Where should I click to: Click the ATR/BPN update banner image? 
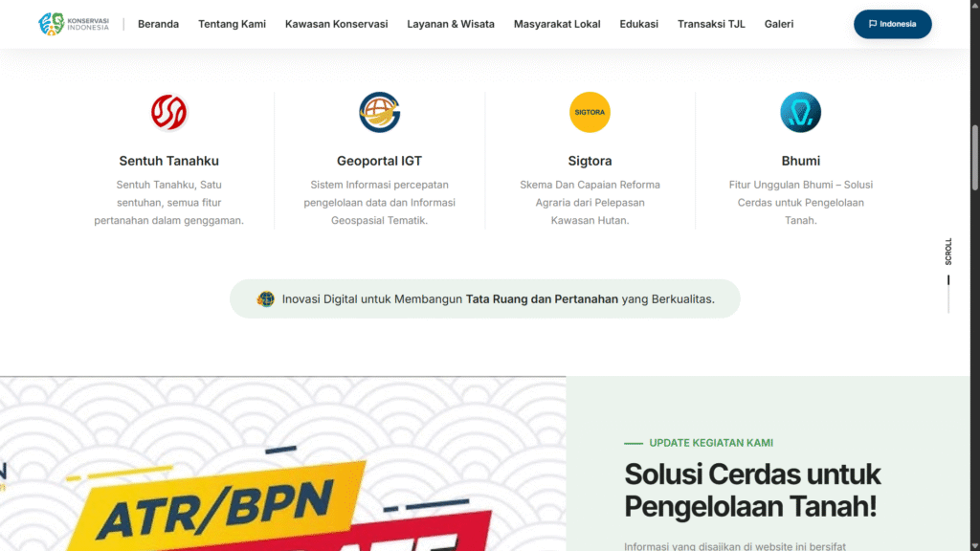tap(282, 464)
